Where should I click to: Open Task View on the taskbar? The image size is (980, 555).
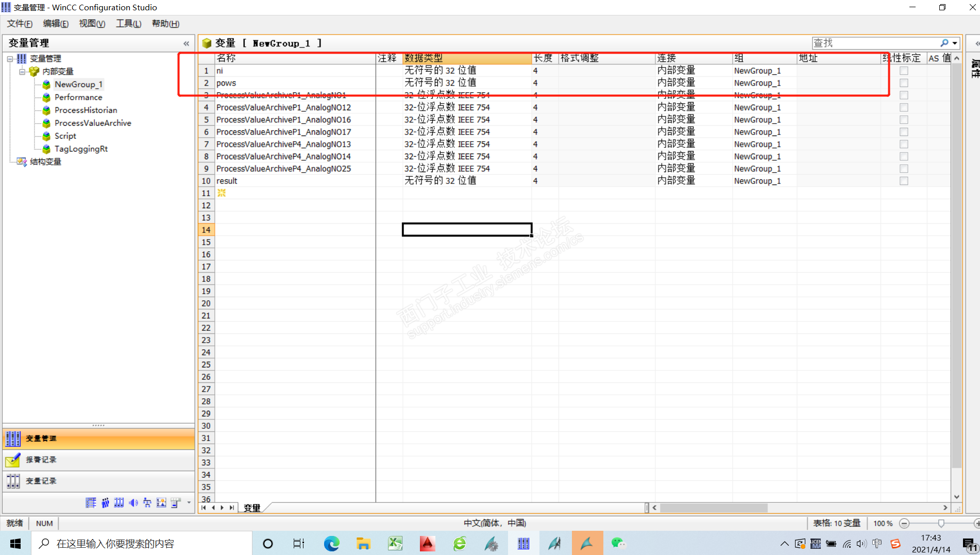pos(299,544)
